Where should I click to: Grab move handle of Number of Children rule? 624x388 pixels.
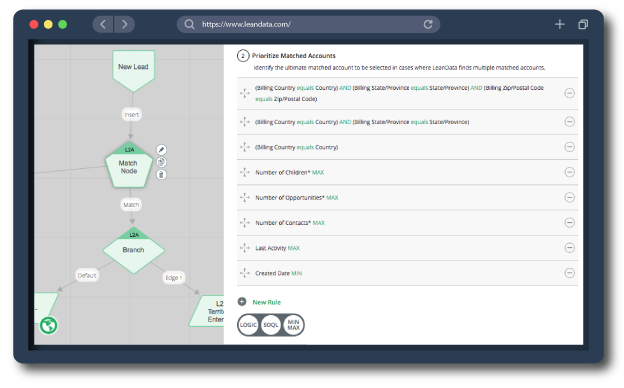[245, 172]
